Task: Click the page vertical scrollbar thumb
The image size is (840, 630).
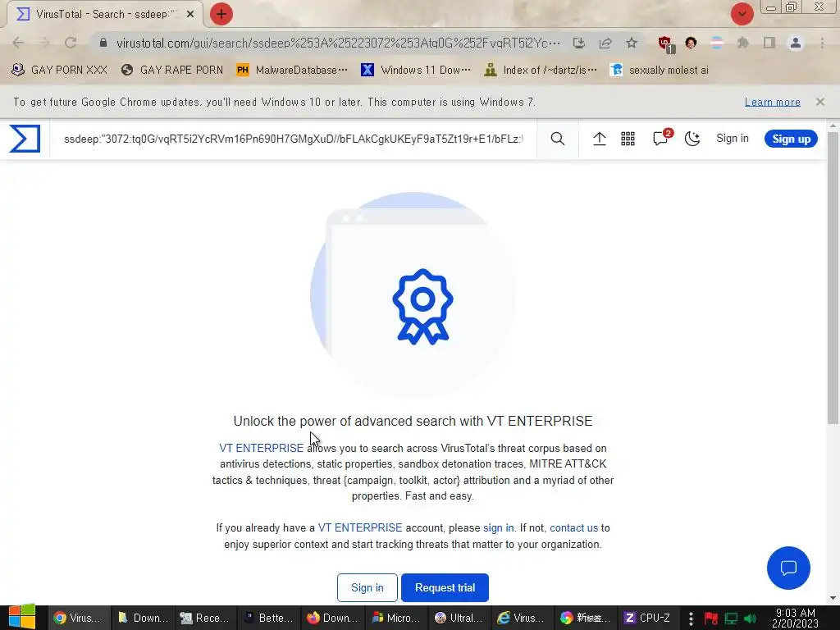Action: (833, 277)
